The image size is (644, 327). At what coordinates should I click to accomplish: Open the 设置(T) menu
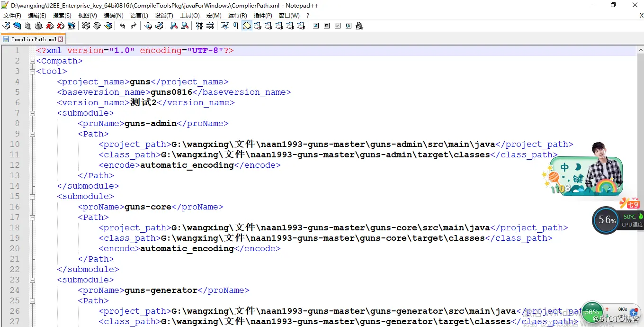[x=164, y=15]
